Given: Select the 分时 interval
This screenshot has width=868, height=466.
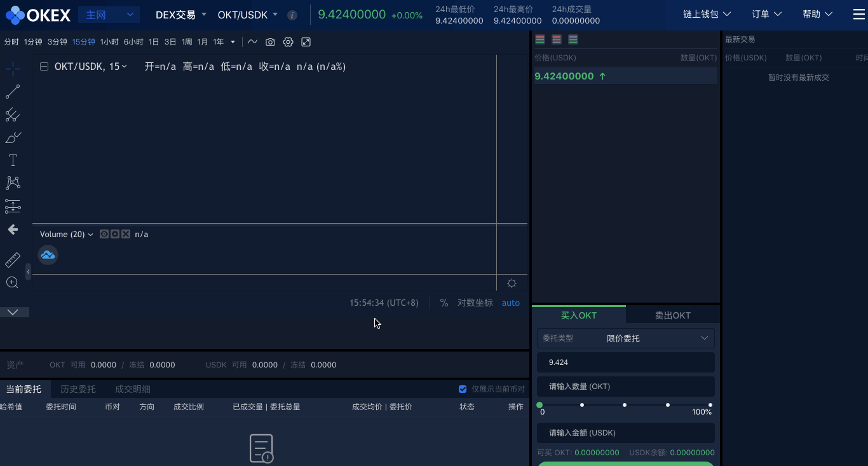Looking at the screenshot, I should pyautogui.click(x=11, y=42).
